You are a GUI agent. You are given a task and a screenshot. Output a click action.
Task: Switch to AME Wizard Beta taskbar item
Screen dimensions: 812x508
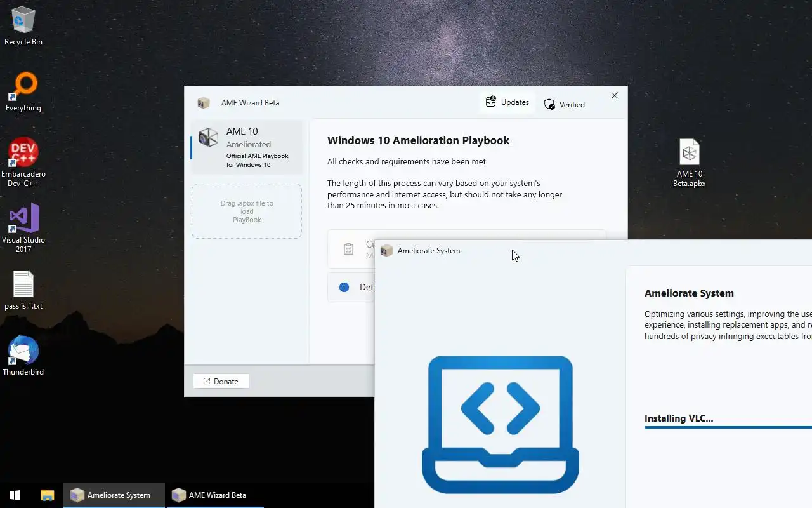pyautogui.click(x=216, y=495)
